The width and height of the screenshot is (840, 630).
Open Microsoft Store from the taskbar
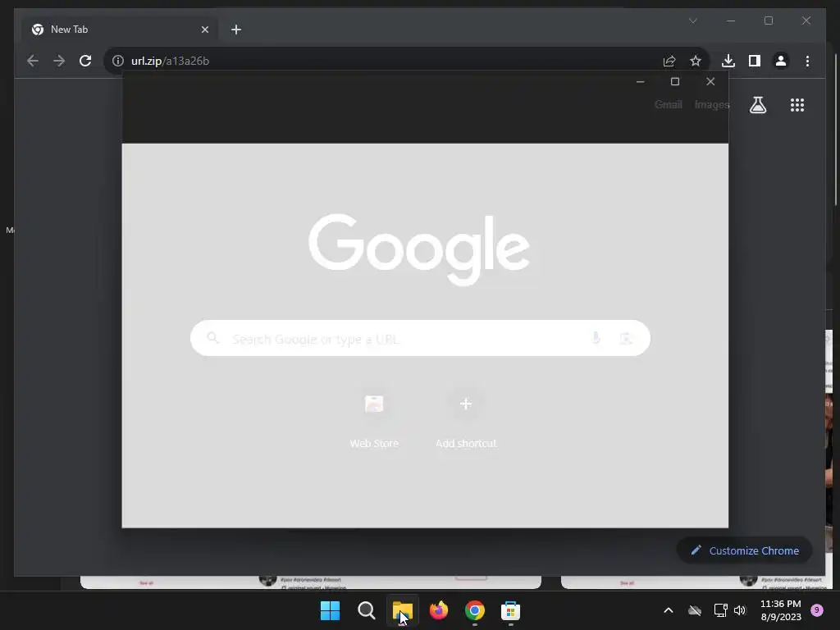[x=510, y=610]
